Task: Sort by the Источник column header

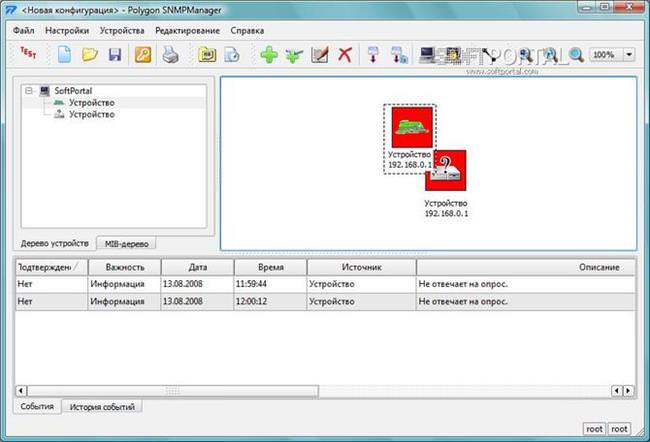Action: point(361,267)
